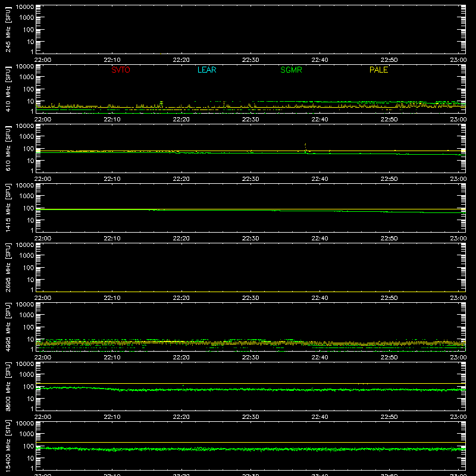Click the 1000 y-tick of 15400 MHz panel
476x476 pixels.
point(27,434)
